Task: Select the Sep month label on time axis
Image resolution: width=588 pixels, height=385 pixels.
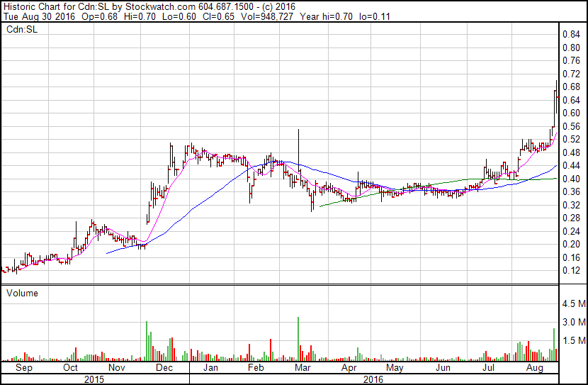Action: (23, 369)
